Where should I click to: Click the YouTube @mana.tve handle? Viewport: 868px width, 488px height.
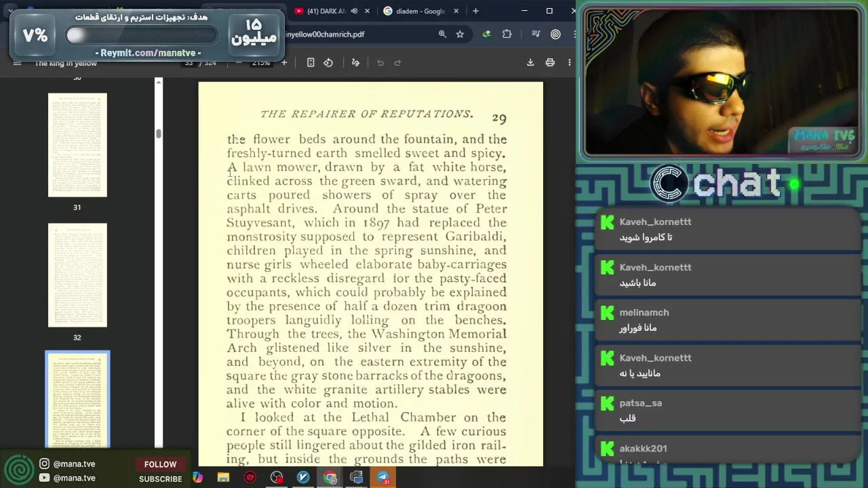pyautogui.click(x=74, y=478)
